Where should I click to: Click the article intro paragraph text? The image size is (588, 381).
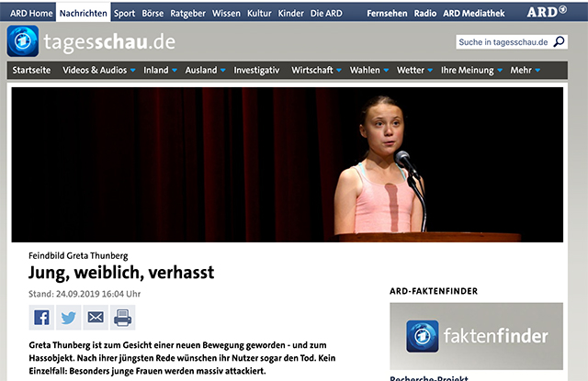click(x=182, y=358)
